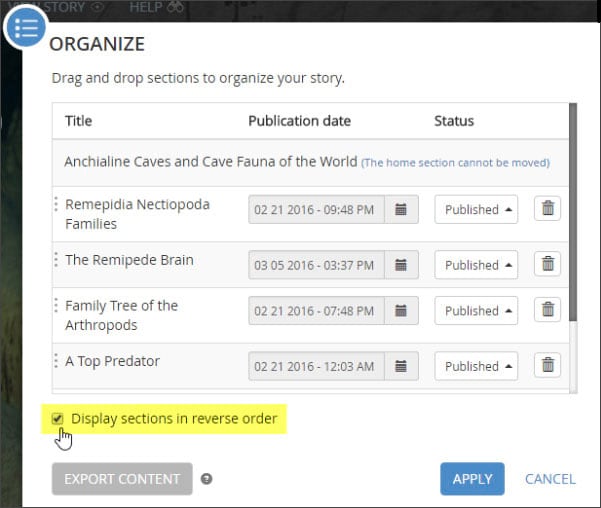The width and height of the screenshot is (601, 508).
Task: Uncheck Display sections in reverse order
Action: [x=58, y=418]
